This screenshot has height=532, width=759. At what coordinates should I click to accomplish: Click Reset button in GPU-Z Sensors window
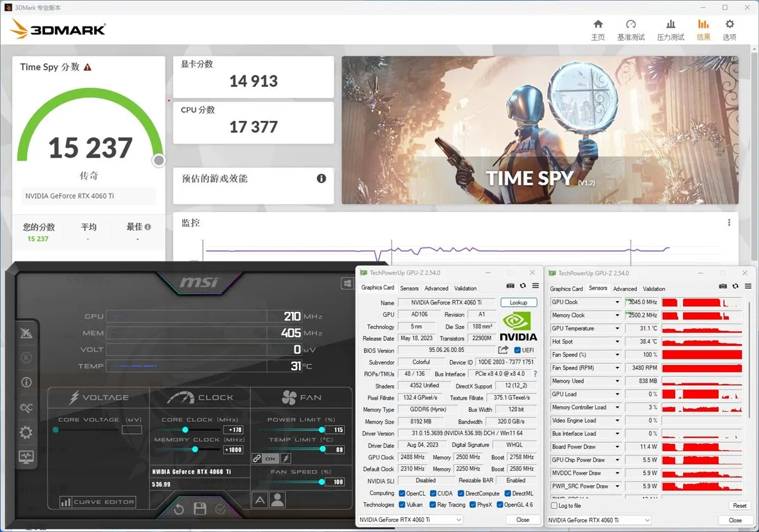tap(739, 506)
